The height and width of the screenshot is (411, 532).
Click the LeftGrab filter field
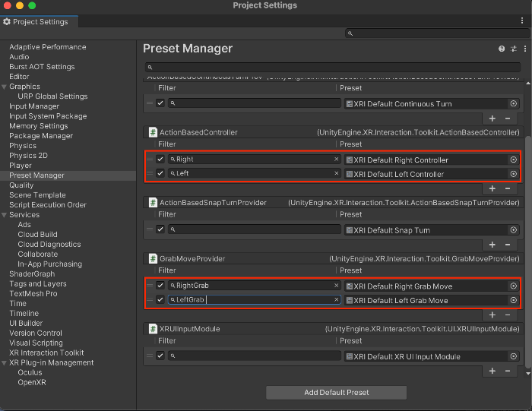(254, 300)
